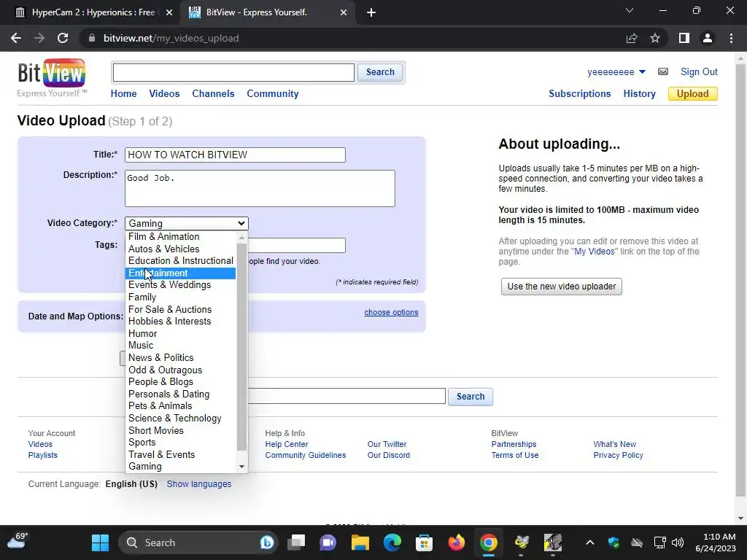
Task: Expand the yeeeeeeee account menu arrow
Action: click(642, 72)
